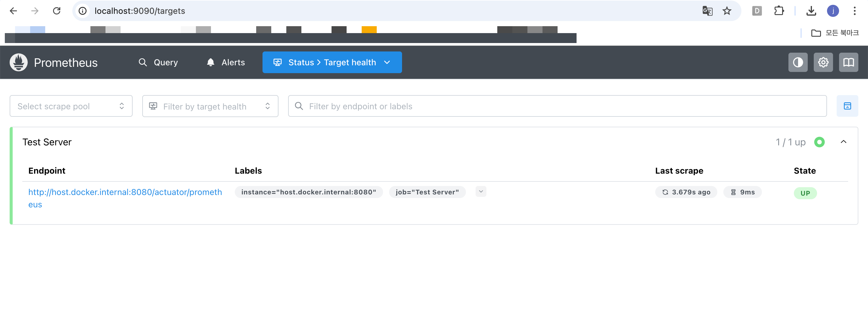The width and height of the screenshot is (868, 319).
Task: Expand the discovered labels chevron
Action: pyautogui.click(x=480, y=191)
